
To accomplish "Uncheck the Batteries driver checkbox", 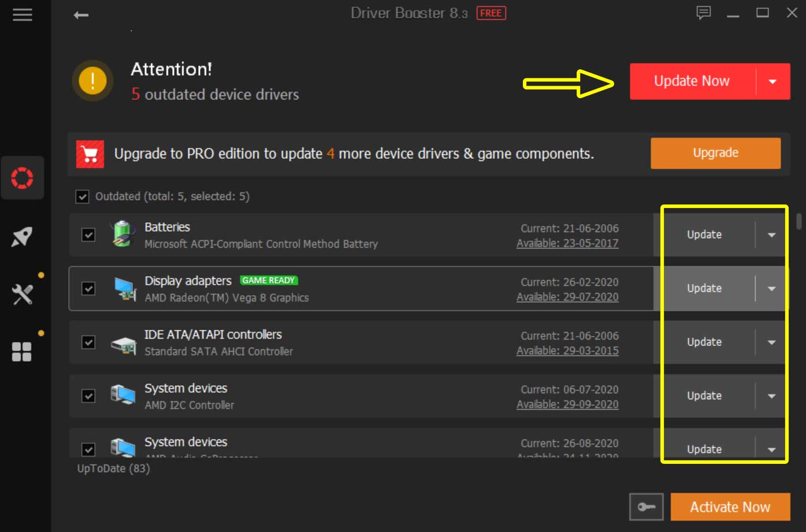I will (88, 235).
